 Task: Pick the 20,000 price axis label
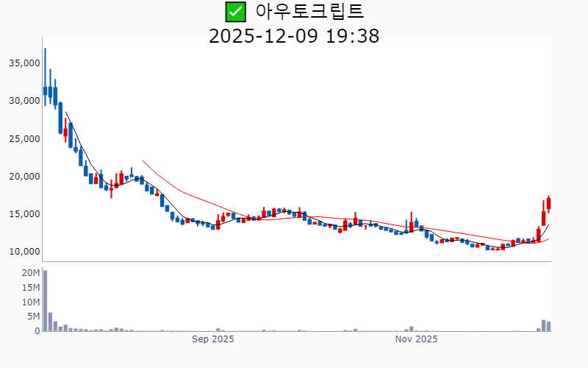[24, 177]
